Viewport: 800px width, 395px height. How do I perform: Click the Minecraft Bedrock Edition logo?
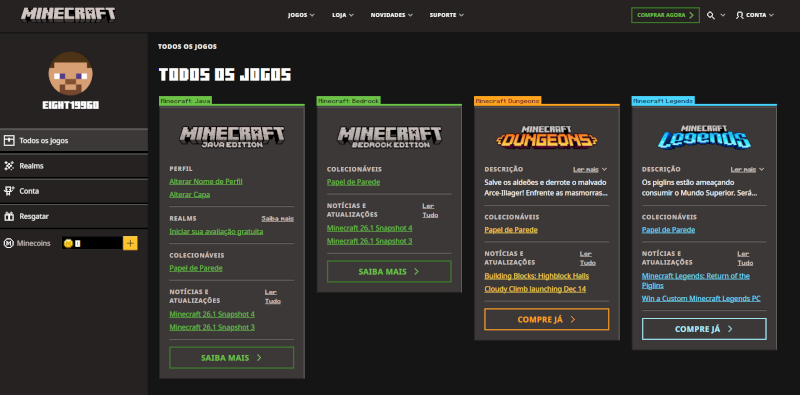click(x=389, y=137)
